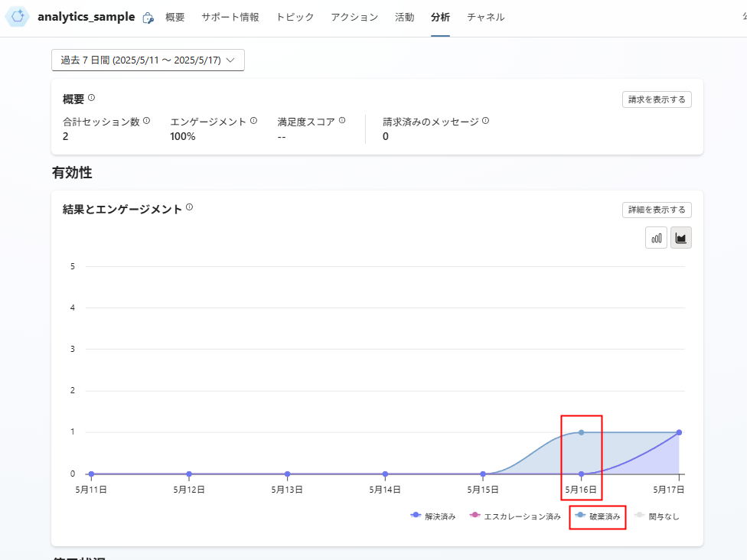Viewport: 750px width, 560px height.
Task: Open the サポート情報 tab
Action: coord(230,18)
